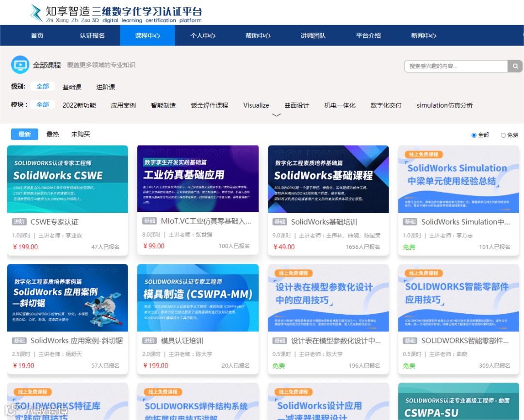Click the SolidWorks基础培训 course title
Screen dimensions: 524x420
click(324, 222)
